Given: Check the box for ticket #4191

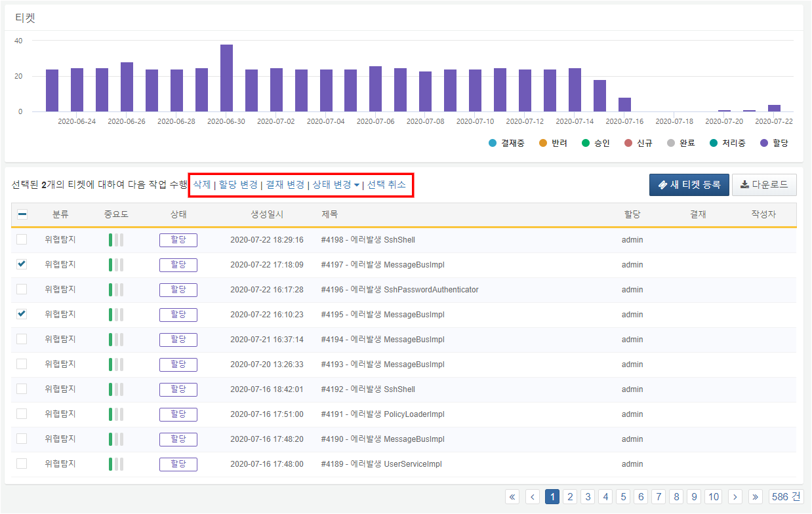Looking at the screenshot, I should pyautogui.click(x=22, y=414).
